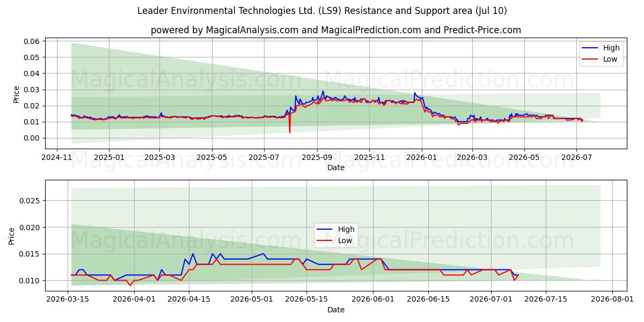
Task: Click the 2026-06-01 date tick label
Action: (373, 300)
